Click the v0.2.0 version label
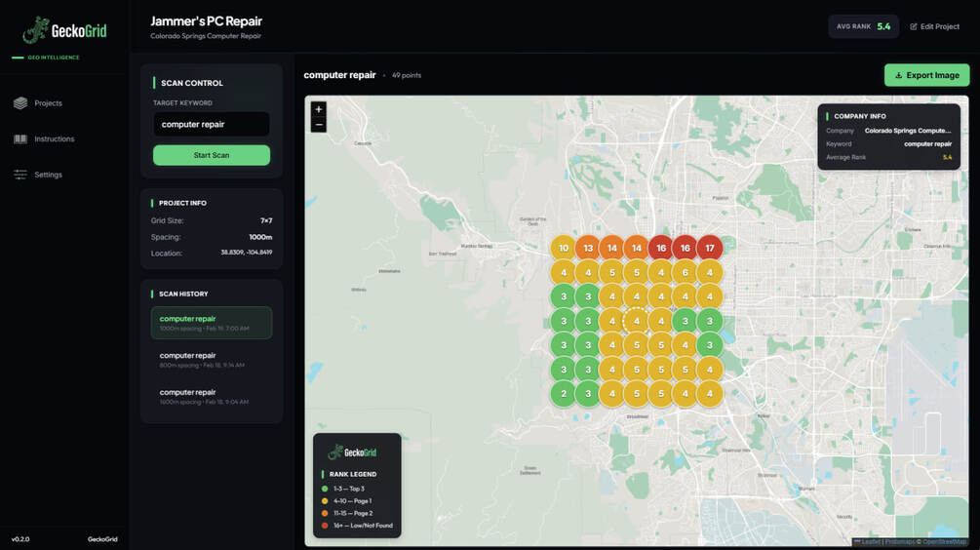980x550 pixels. pyautogui.click(x=20, y=538)
